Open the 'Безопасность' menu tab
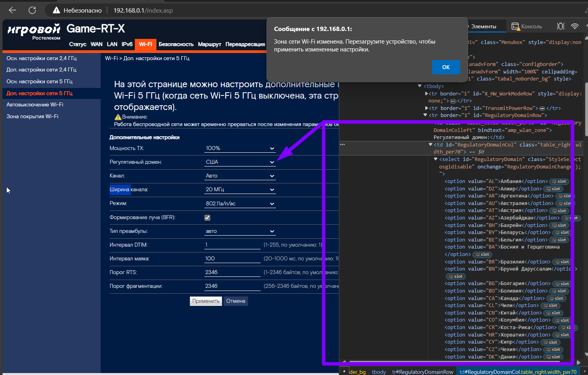Viewport: 588px width, 375px height. click(176, 44)
